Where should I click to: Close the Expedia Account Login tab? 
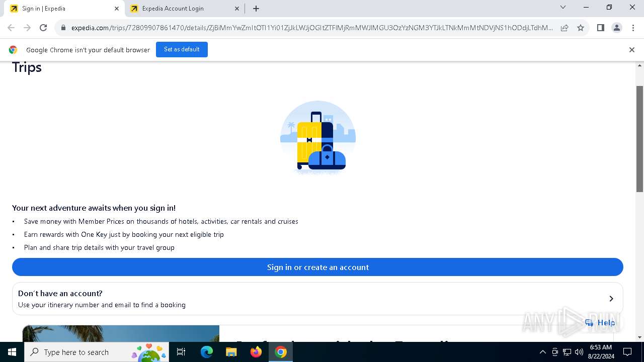(x=237, y=9)
